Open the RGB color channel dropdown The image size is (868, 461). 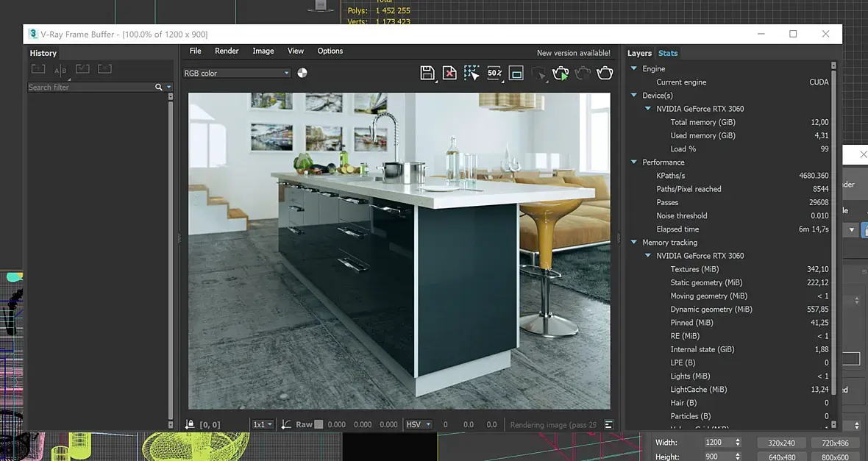[237, 73]
